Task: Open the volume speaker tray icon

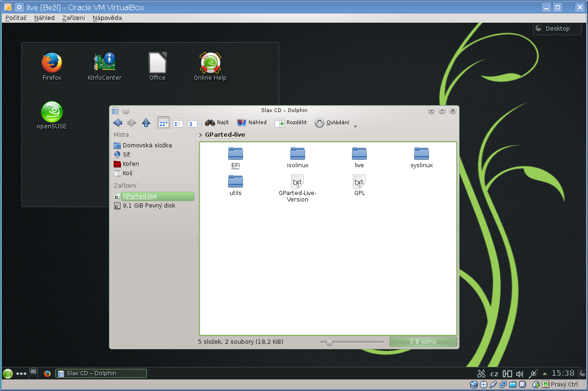Action: click(x=519, y=373)
